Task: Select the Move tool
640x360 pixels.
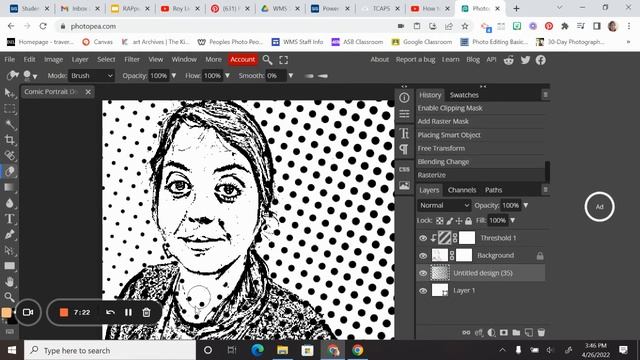Action: (9, 93)
